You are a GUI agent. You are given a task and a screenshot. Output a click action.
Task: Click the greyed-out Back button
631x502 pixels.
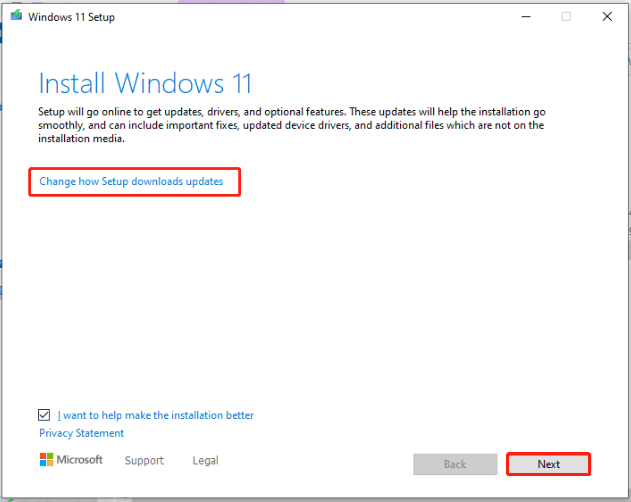point(455,464)
